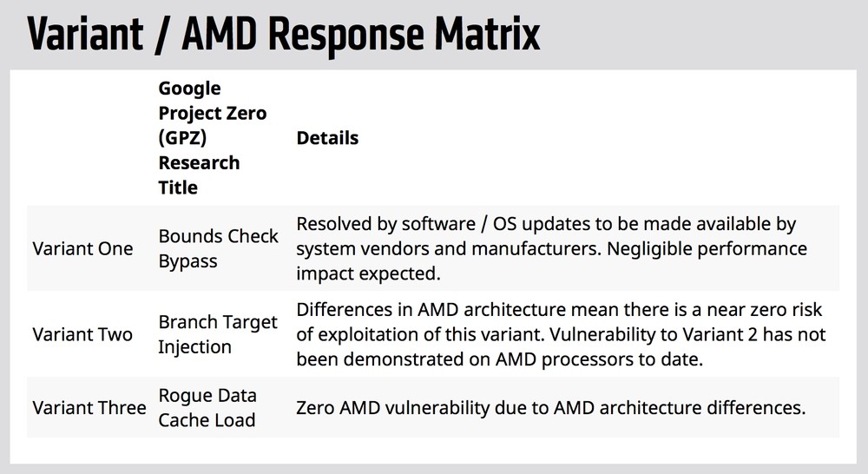Select the "Details" column header
The height and width of the screenshot is (474, 868).
327,138
